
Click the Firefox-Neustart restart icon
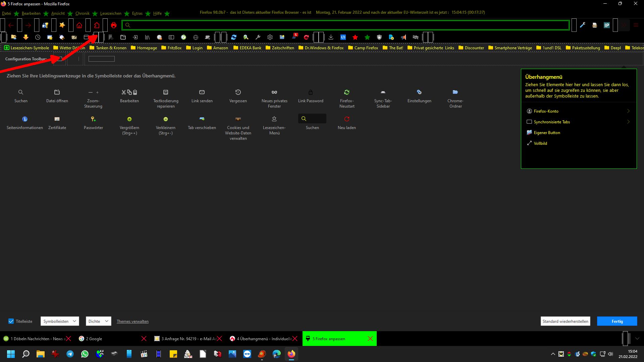click(347, 92)
